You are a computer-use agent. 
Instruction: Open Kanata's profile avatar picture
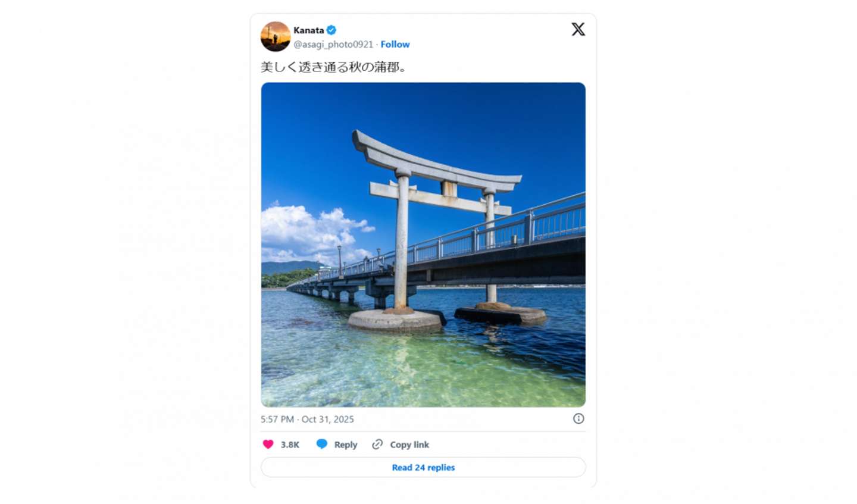[x=275, y=37]
